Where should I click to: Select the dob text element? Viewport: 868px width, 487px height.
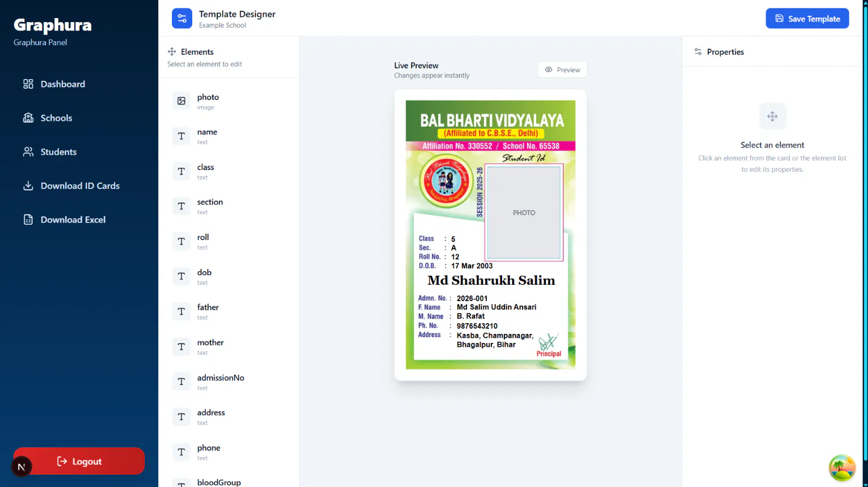228,276
